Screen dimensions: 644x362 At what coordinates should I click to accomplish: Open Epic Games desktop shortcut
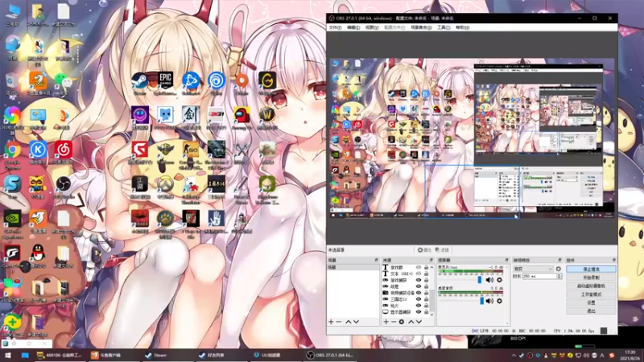166,80
